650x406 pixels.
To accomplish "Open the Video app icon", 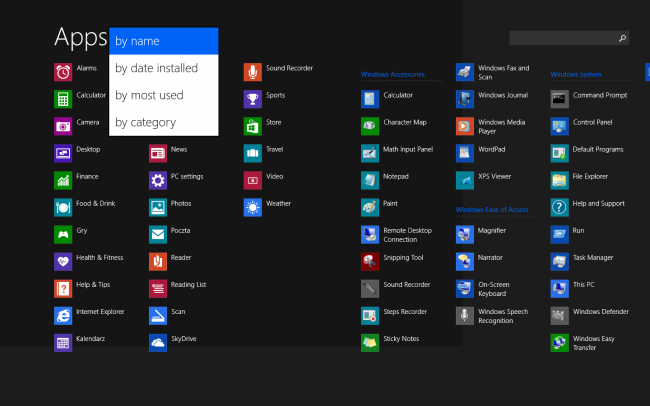I will click(253, 180).
